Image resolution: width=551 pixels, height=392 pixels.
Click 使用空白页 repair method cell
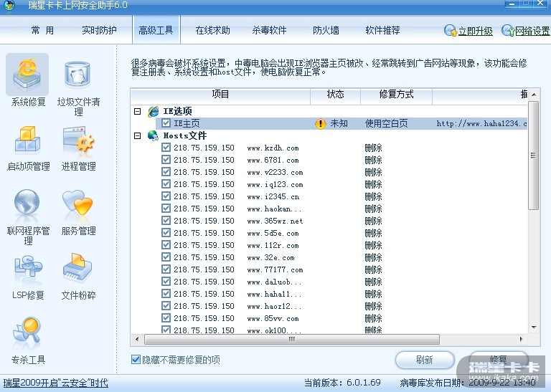click(x=386, y=123)
